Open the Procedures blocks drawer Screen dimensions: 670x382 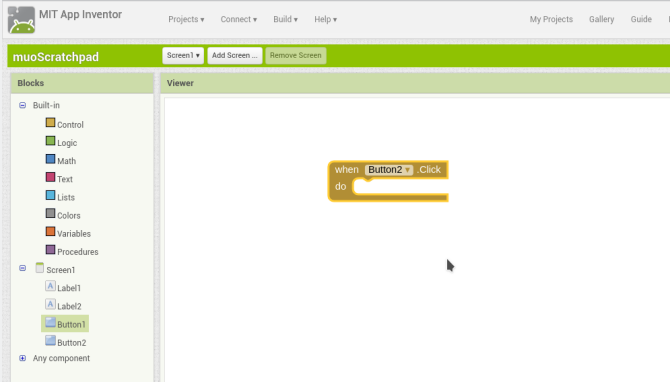72,251
